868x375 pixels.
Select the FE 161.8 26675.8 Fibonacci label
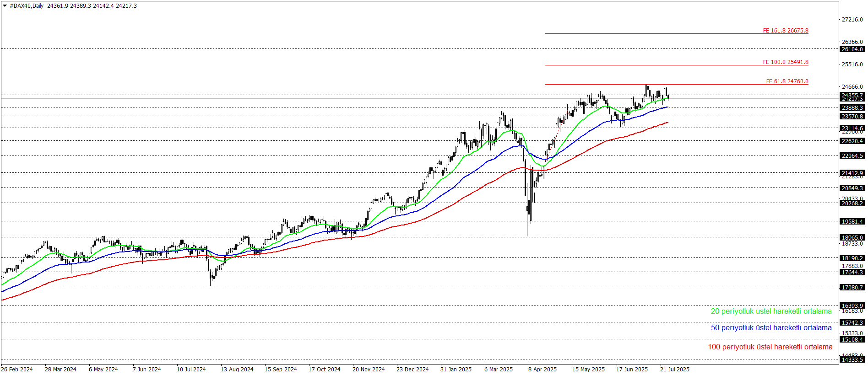point(786,31)
